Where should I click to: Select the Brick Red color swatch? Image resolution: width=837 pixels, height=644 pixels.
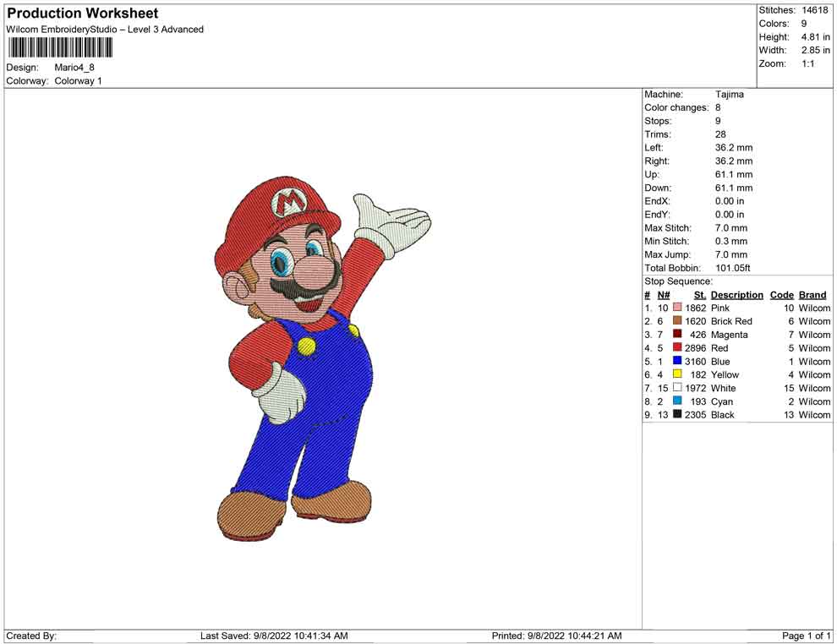click(677, 321)
